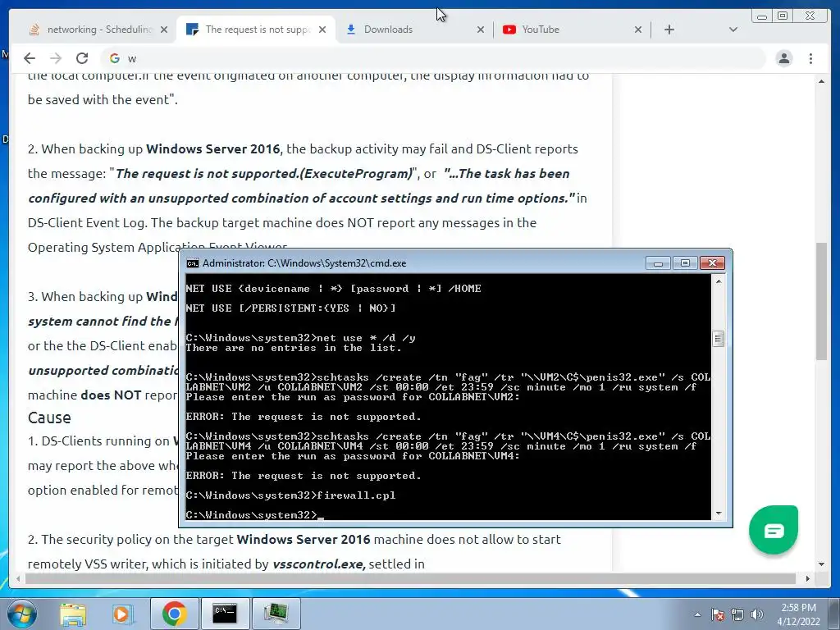This screenshot has width=840, height=630.
Task: Launch Windows Media Player from taskbar
Action: click(123, 614)
